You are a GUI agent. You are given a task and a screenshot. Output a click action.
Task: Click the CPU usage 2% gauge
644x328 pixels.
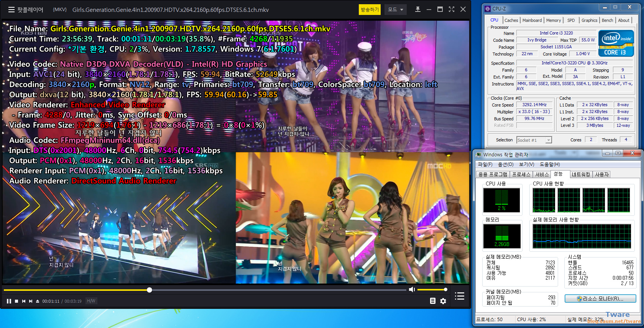pyautogui.click(x=501, y=200)
